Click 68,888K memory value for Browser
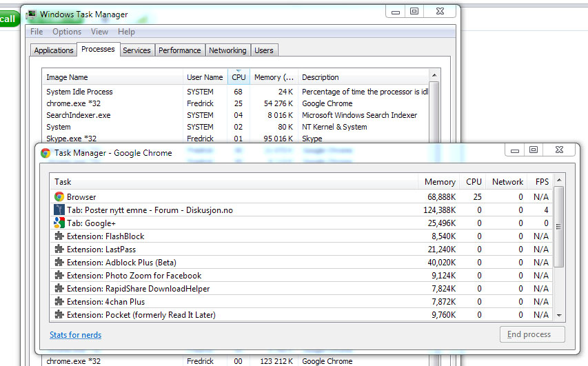The height and width of the screenshot is (366, 588). coord(442,197)
